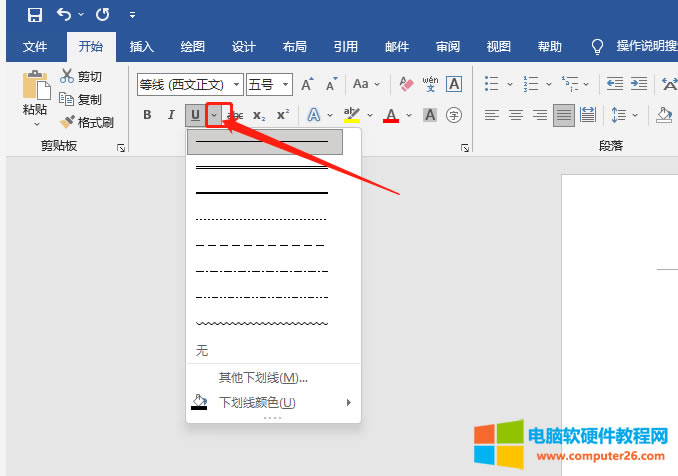The width and height of the screenshot is (678, 476).
Task: Open the font name dropdown
Action: 237,84
